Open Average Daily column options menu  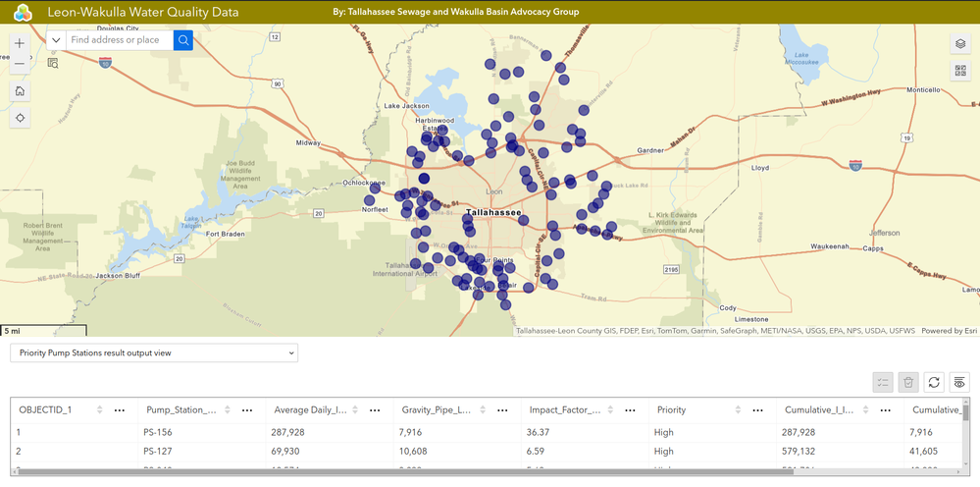pos(375,410)
